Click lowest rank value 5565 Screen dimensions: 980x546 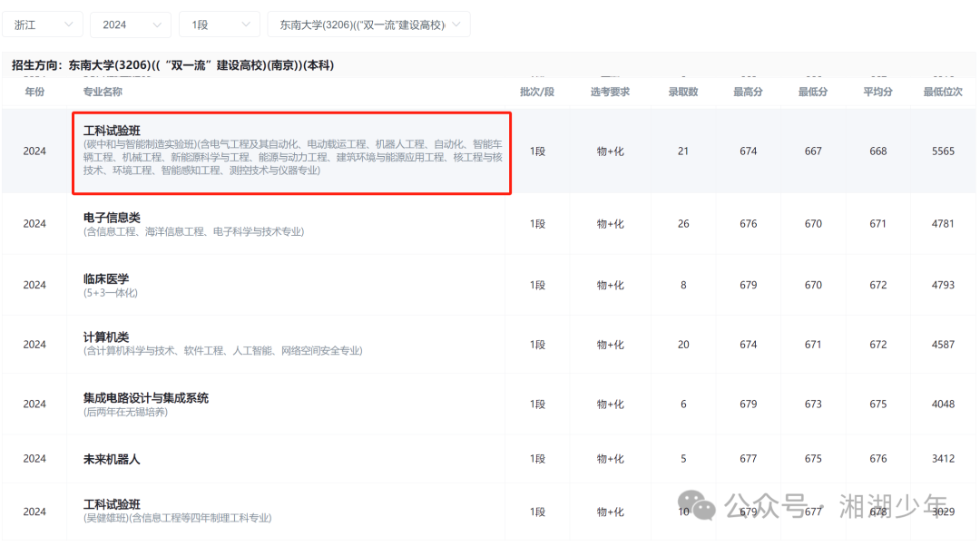pyautogui.click(x=943, y=151)
